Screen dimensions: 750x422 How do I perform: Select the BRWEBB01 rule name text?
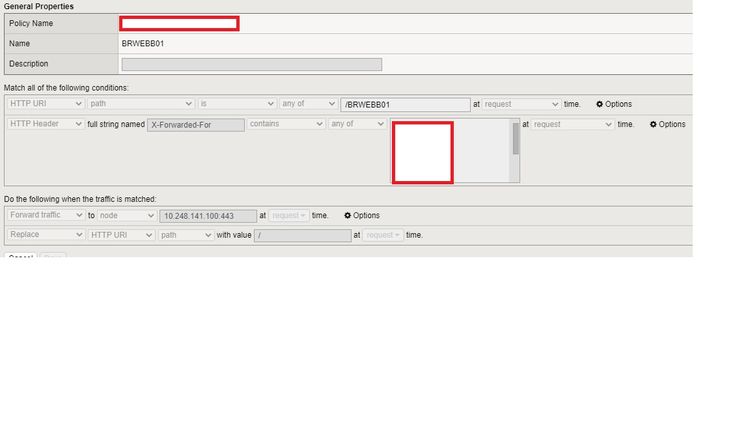143,44
